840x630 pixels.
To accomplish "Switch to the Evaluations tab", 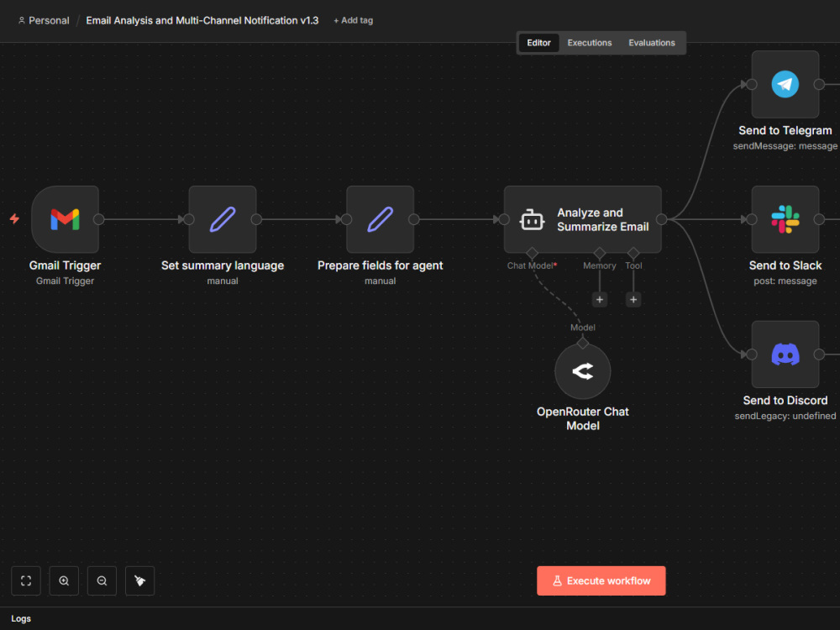I will (652, 43).
